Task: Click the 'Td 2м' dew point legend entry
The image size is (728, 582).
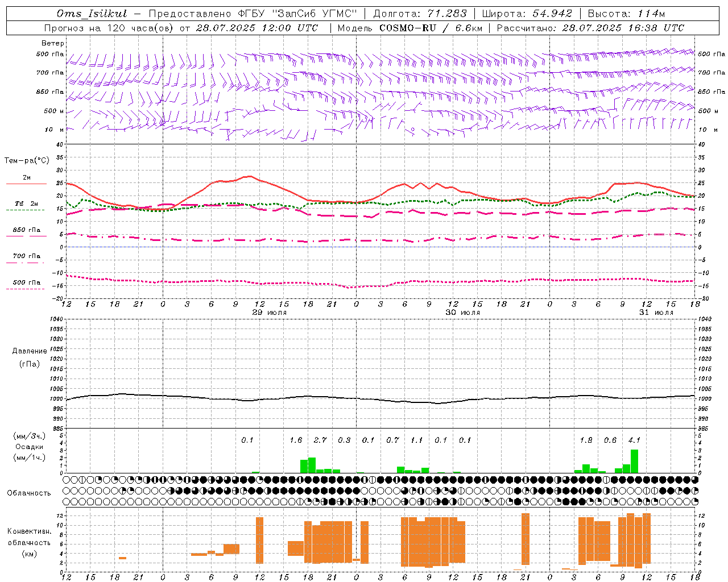Action: click(26, 203)
